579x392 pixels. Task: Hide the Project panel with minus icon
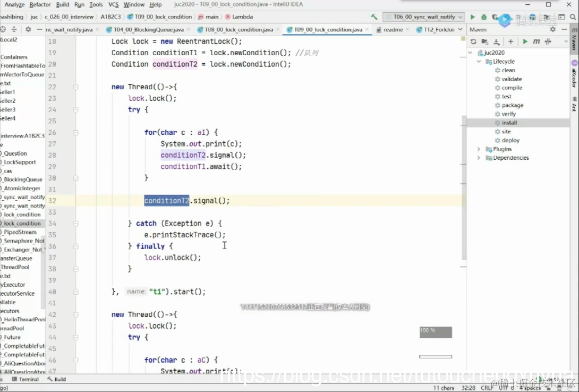coord(39,29)
